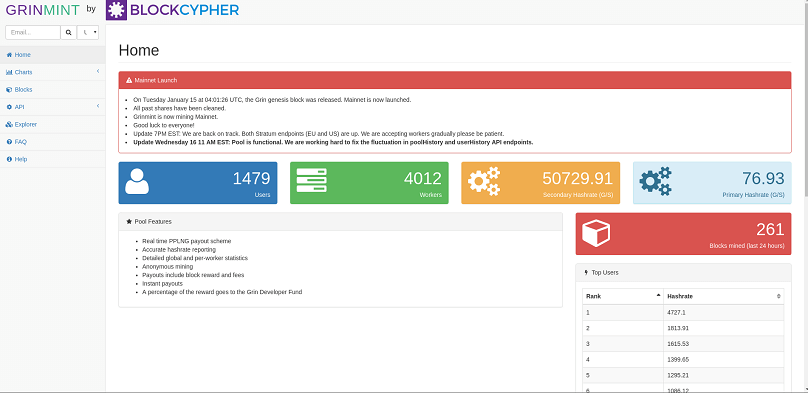
Task: Click the Blocks mined cube icon
Action: click(x=596, y=233)
